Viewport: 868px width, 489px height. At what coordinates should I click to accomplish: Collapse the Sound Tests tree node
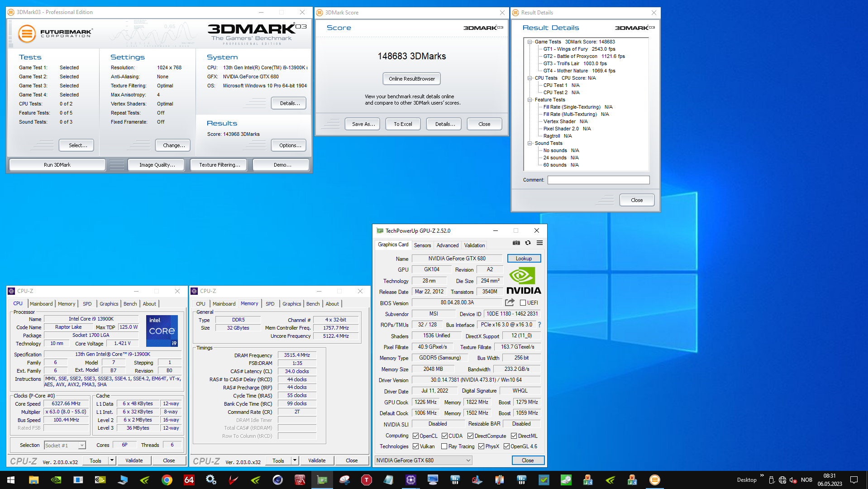529,143
